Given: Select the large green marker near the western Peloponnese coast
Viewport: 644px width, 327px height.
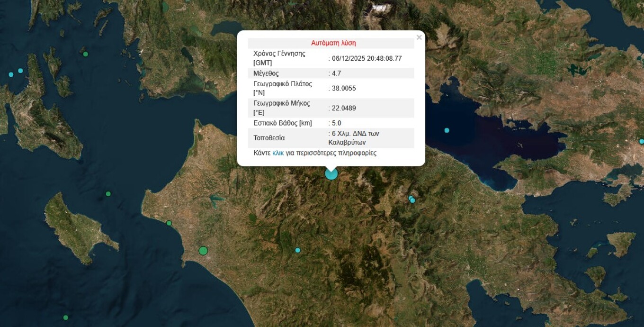Looking at the screenshot, I should 203,251.
